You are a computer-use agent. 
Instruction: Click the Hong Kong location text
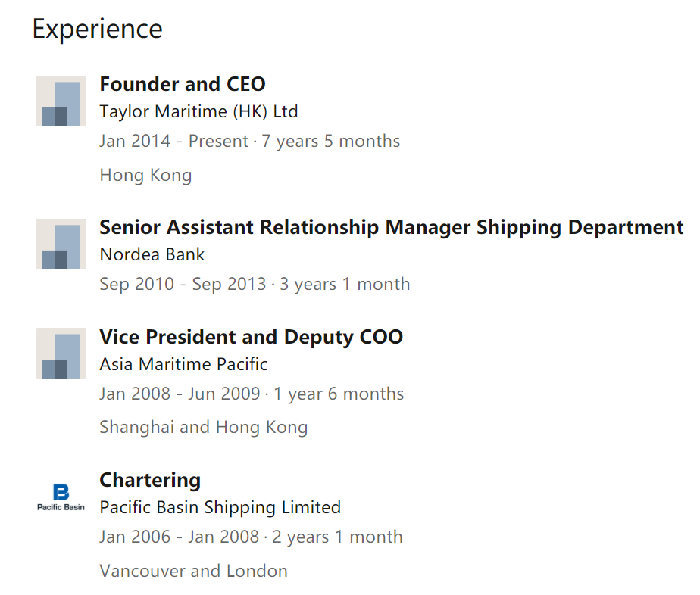pos(145,176)
